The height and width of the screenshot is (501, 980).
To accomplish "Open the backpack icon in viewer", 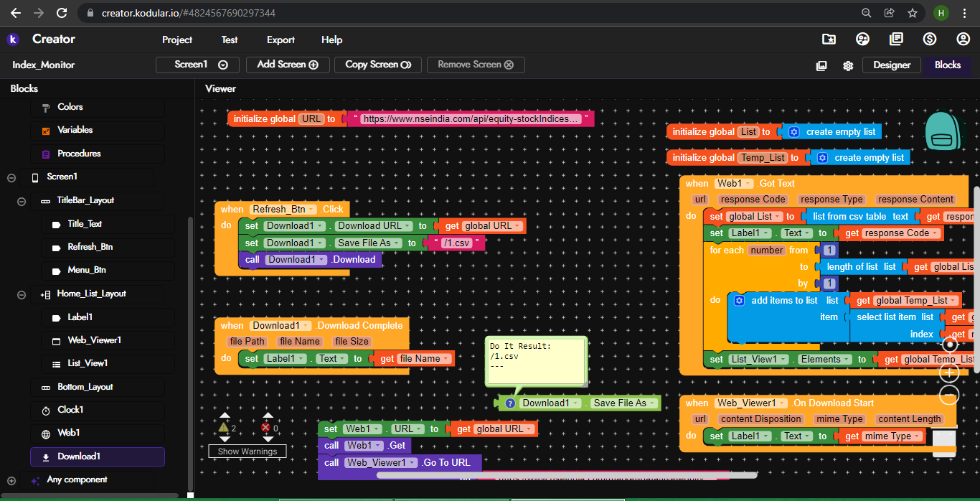I will click(x=943, y=130).
